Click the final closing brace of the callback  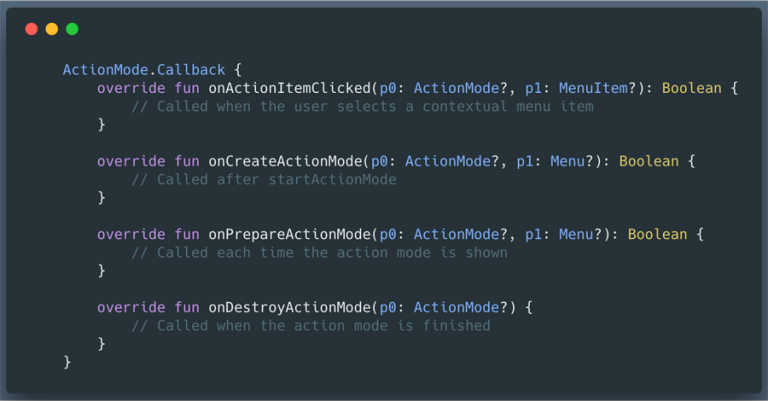click(67, 361)
